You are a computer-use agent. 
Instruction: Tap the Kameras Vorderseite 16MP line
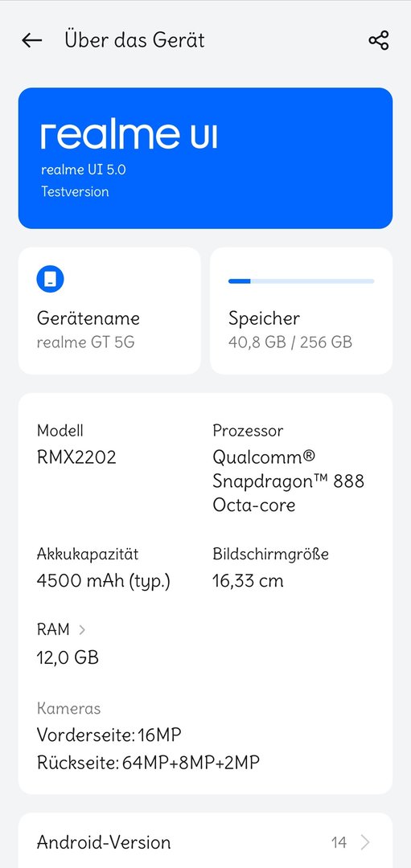[x=109, y=735]
